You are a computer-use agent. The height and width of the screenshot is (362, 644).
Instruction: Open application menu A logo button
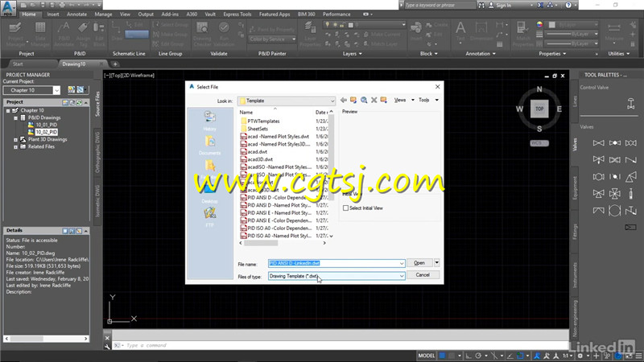click(8, 8)
